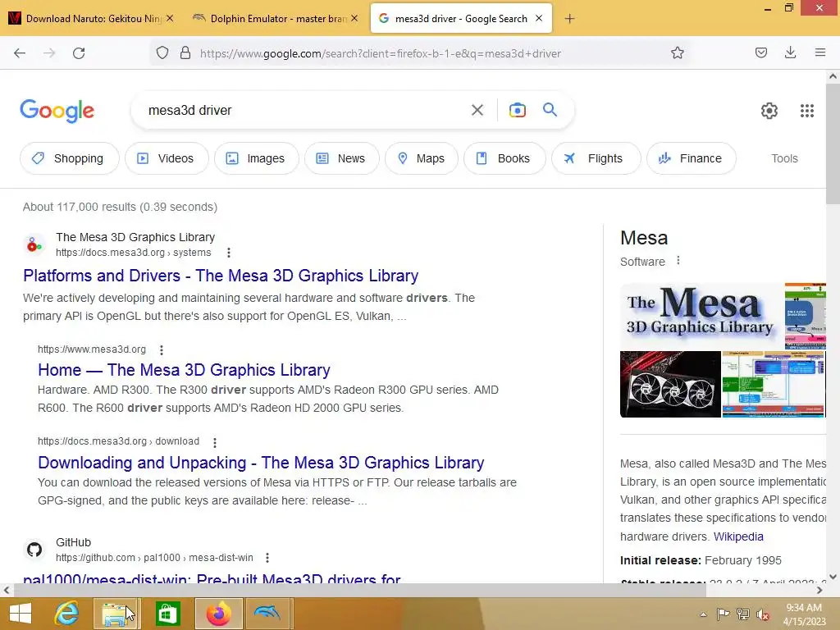The image size is (840, 630).
Task: Go back to the previous page
Action: [x=20, y=53]
